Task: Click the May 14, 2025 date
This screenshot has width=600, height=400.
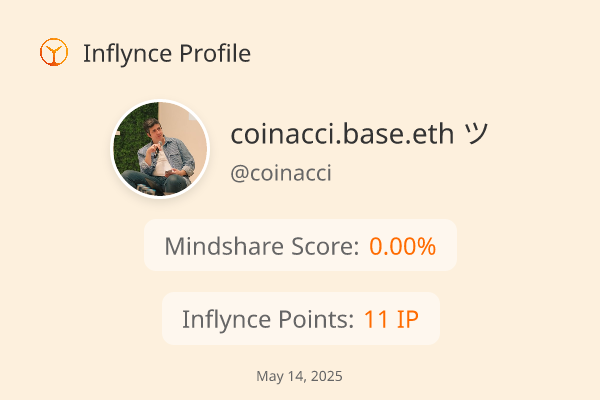Action: (x=299, y=376)
